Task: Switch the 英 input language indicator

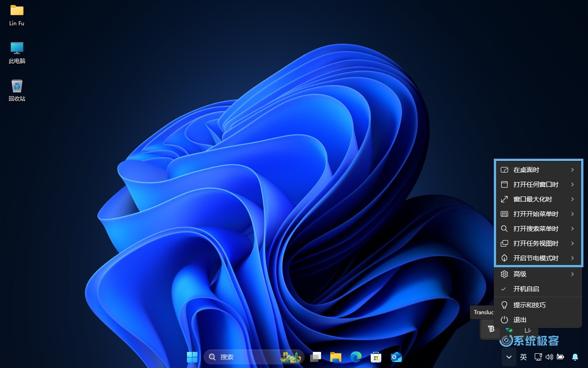Action: 523,357
